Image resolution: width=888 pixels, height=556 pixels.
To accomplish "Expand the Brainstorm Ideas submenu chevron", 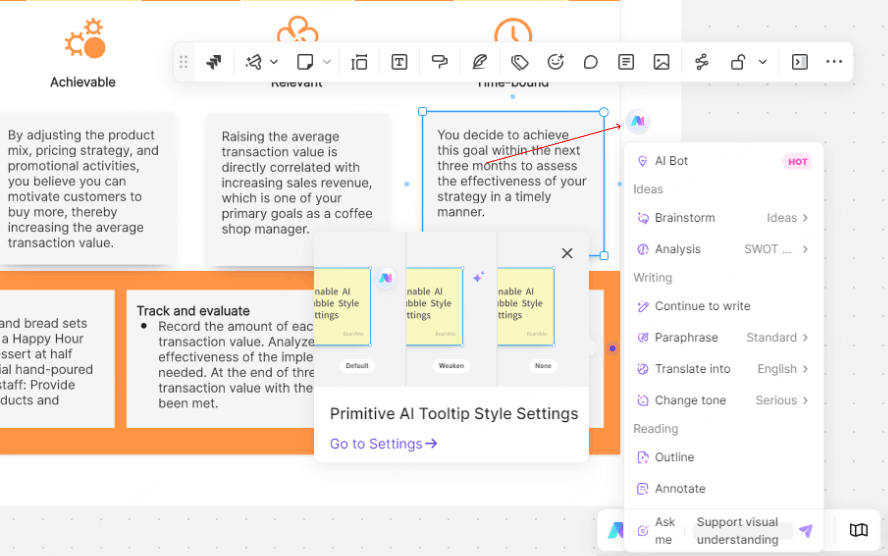I will (x=805, y=218).
